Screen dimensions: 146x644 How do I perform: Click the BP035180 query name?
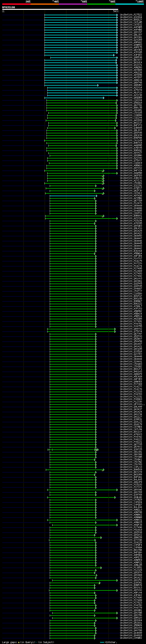coord(8,8)
